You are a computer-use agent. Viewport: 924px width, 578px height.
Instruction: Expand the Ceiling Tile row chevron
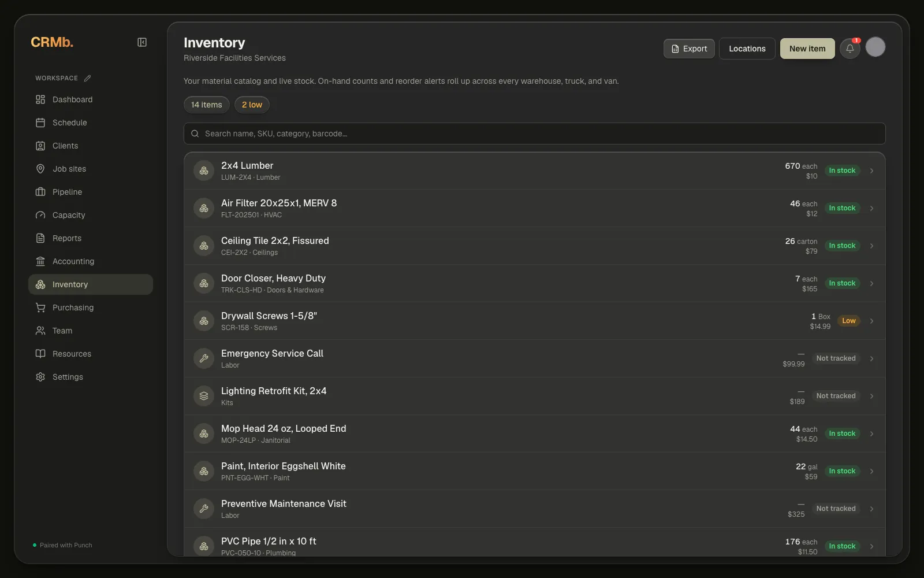tap(871, 246)
